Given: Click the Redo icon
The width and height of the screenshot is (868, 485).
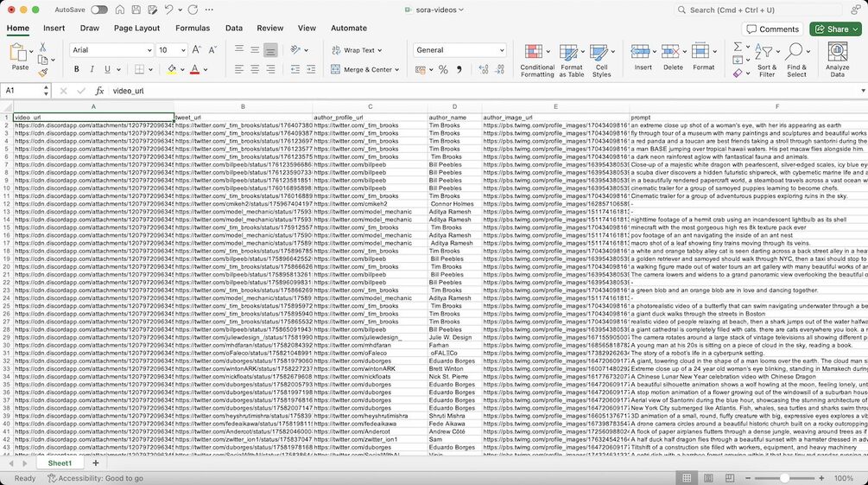Looking at the screenshot, I should [193, 10].
